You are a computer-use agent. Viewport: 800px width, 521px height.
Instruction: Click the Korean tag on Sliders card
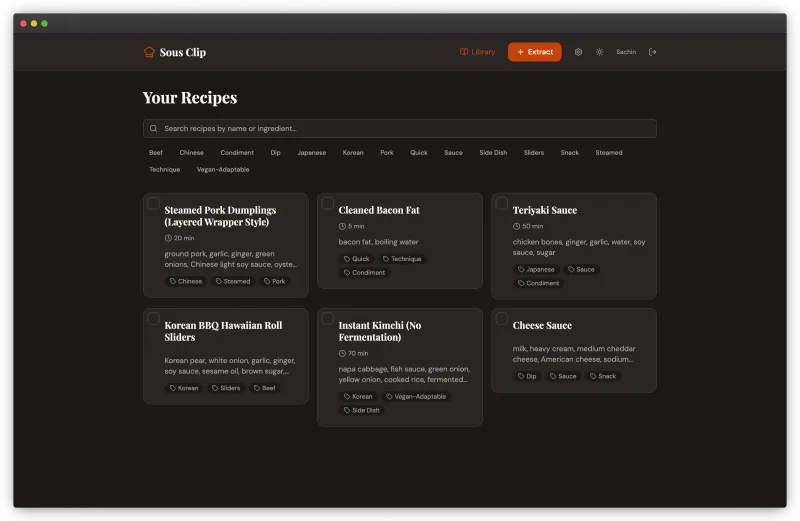(184, 388)
